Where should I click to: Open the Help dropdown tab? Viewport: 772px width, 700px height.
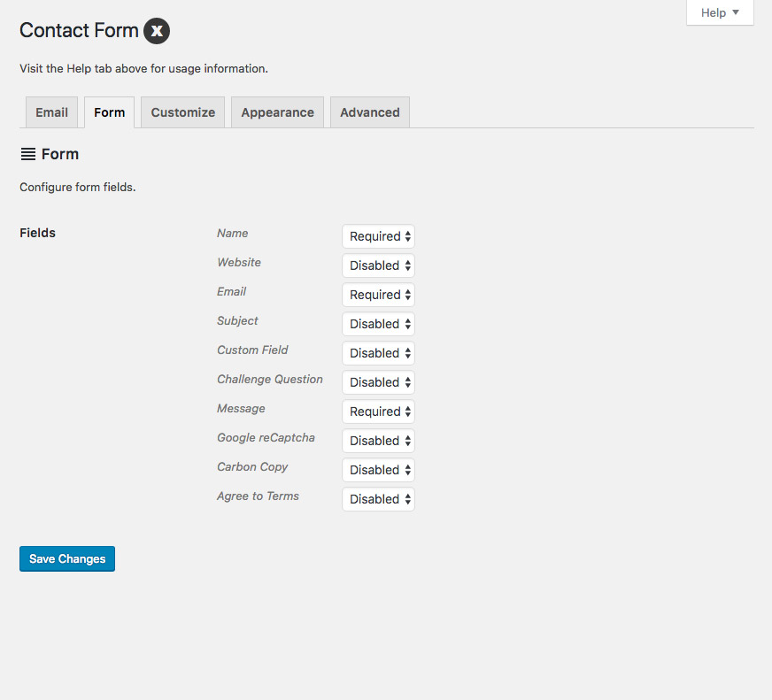[x=720, y=12]
